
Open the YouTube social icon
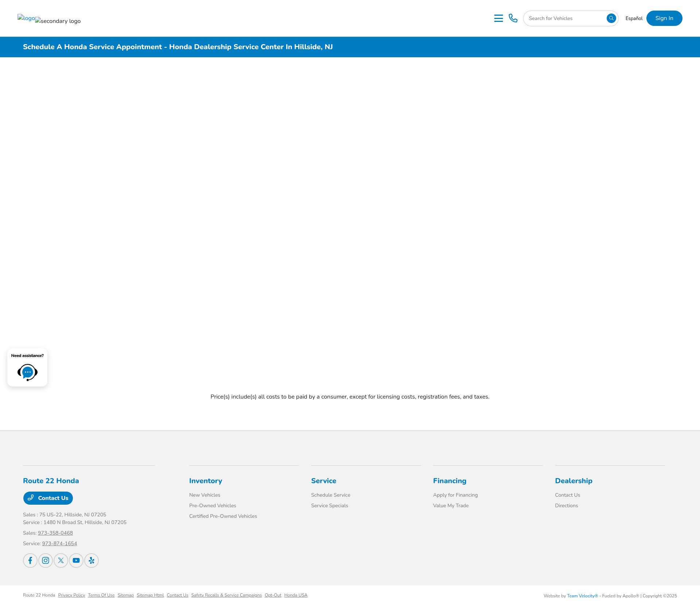(76, 561)
